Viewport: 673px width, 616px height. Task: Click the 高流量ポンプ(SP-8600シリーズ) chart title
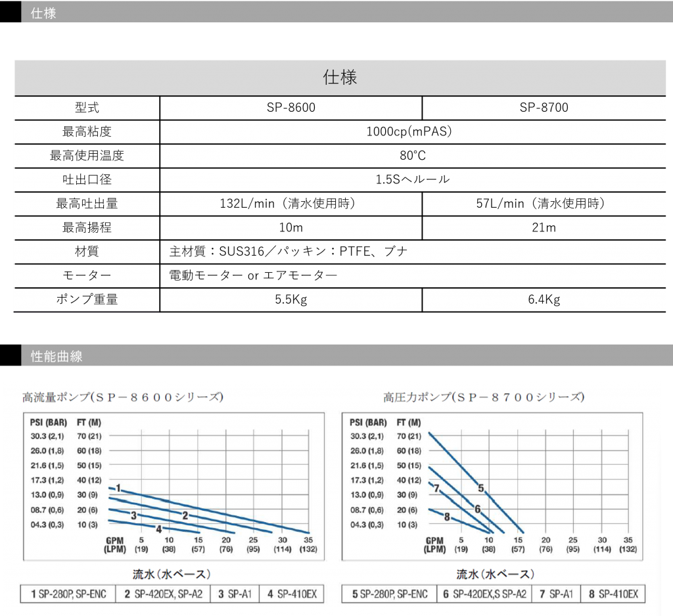(123, 397)
